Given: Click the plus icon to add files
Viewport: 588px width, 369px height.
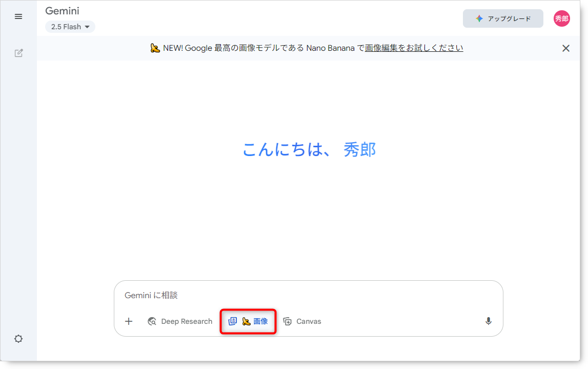Looking at the screenshot, I should [x=129, y=321].
